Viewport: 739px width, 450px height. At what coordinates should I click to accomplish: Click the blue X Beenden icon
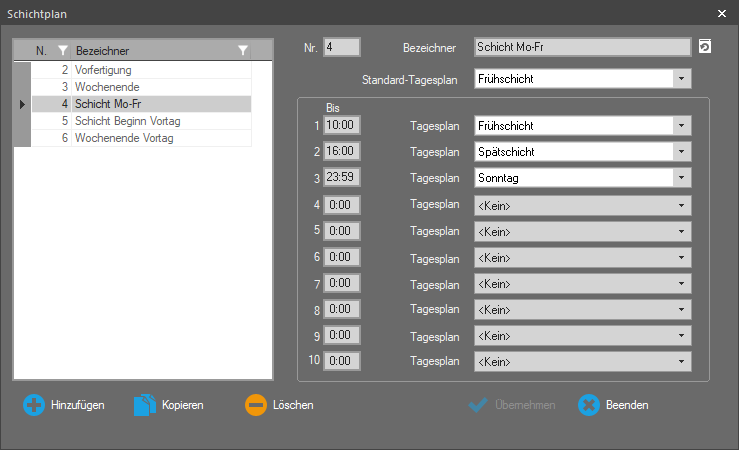click(589, 405)
